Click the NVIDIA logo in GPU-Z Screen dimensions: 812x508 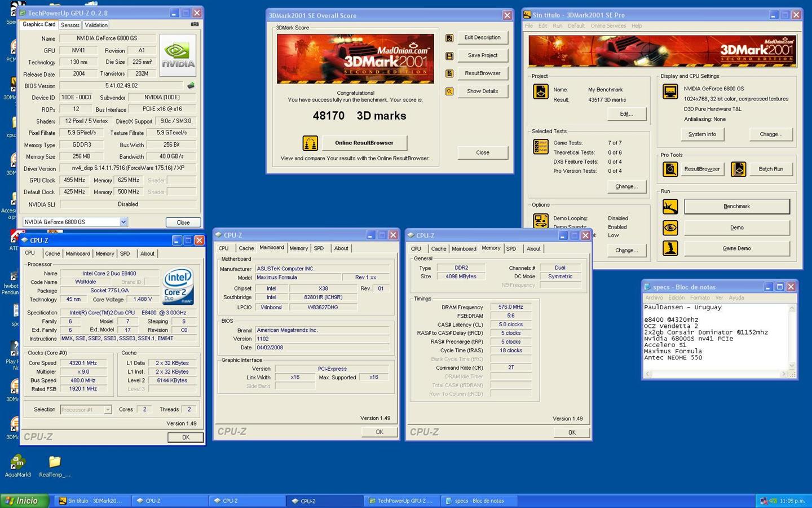(x=178, y=55)
